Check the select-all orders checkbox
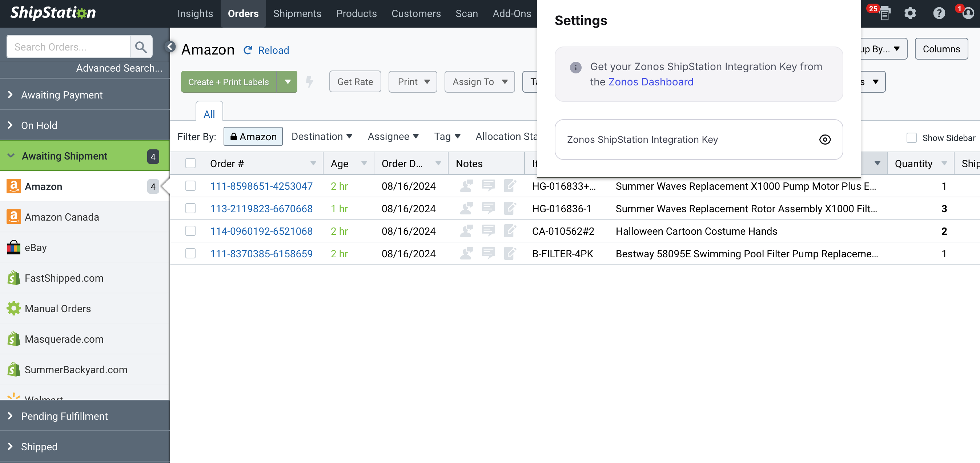Viewport: 980px width, 463px height. [190, 164]
